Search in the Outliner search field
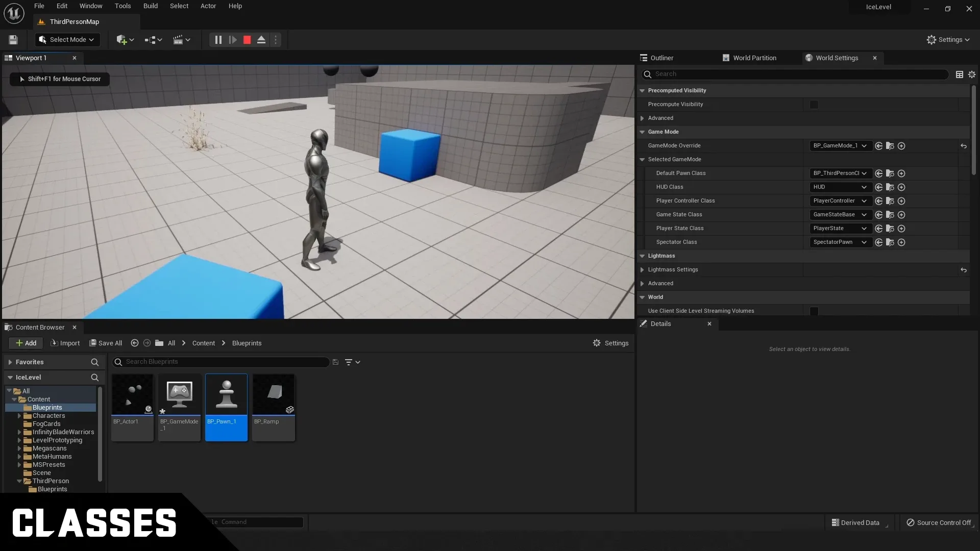This screenshot has width=980, height=551. 798,73
